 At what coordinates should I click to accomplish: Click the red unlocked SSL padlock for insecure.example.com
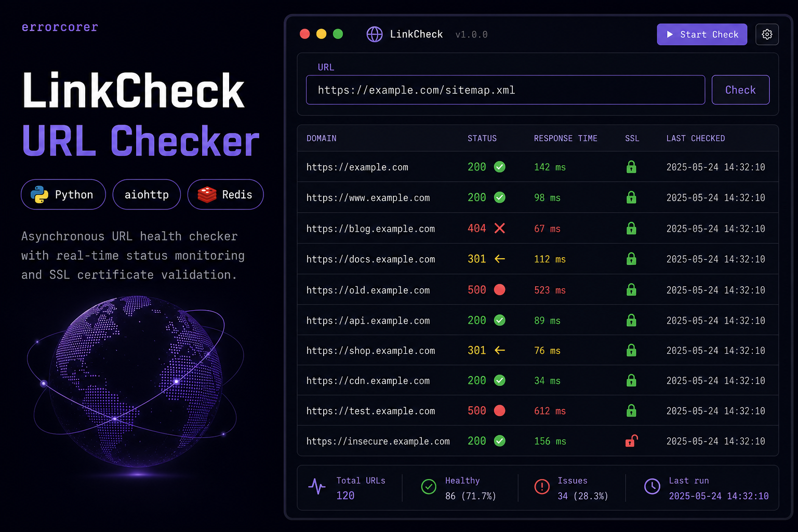[x=631, y=441]
